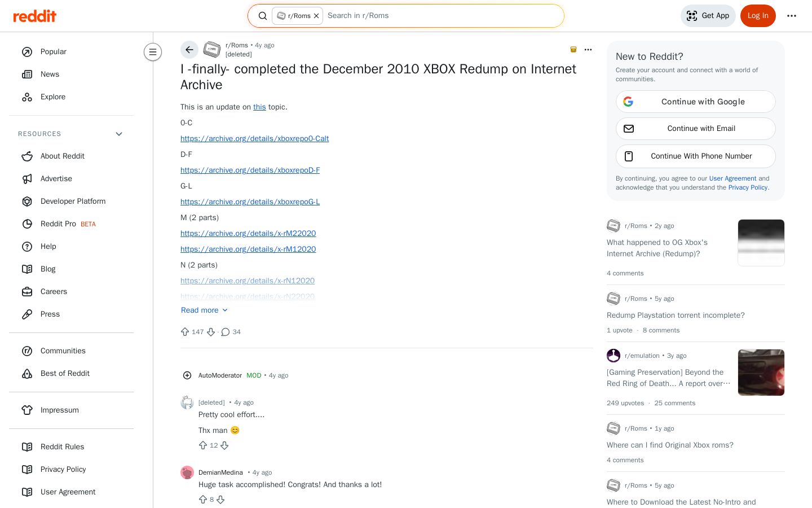
Task: Downvote the Xbox Redump post
Action: pos(211,332)
